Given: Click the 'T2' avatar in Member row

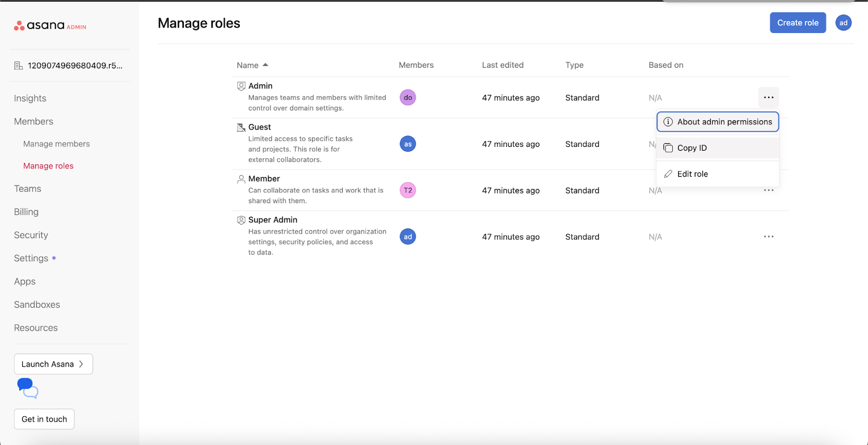Looking at the screenshot, I should (407, 190).
